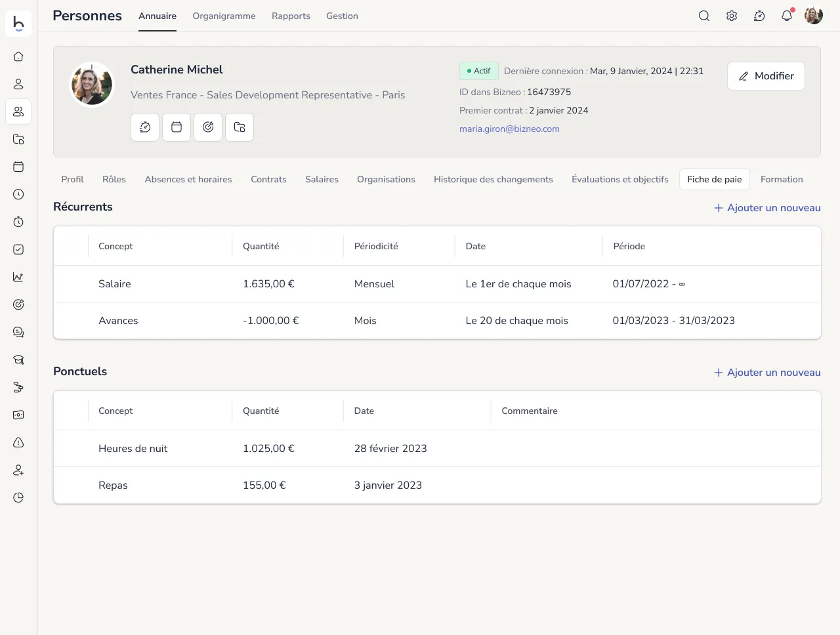Click the Salaire row concept
This screenshot has height=635, width=840.
click(115, 284)
